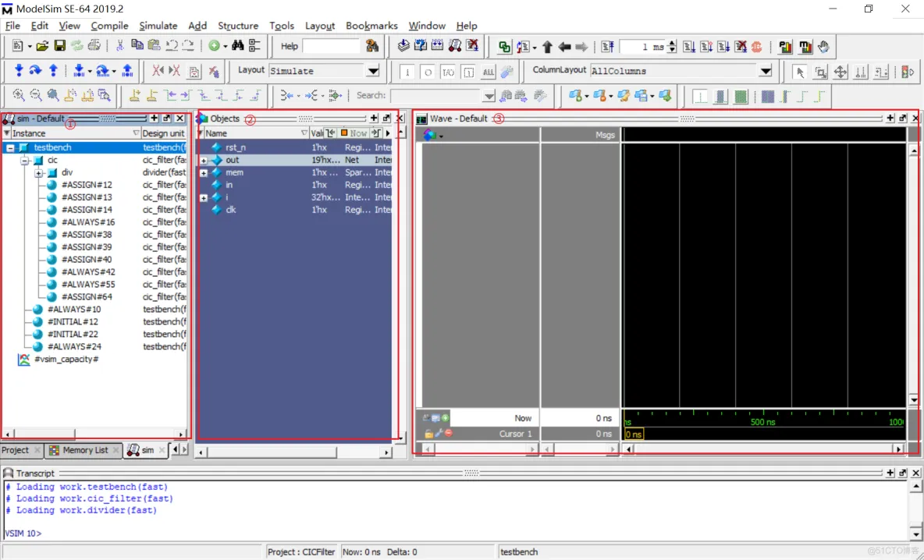Click the Break simulation icon with red X
This screenshot has height=560, width=924.
pos(741,47)
